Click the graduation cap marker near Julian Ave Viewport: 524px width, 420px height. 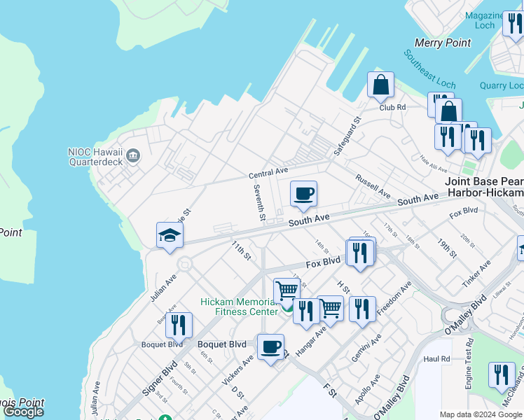coord(170,237)
